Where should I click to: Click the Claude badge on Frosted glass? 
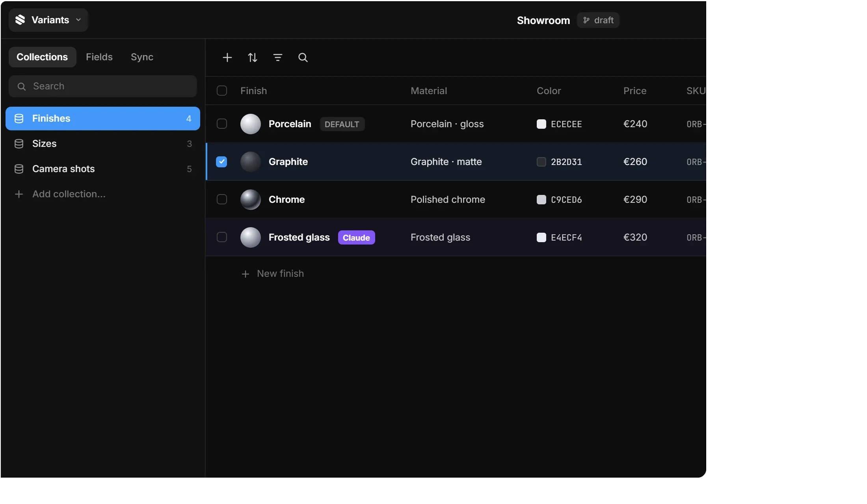tap(357, 237)
